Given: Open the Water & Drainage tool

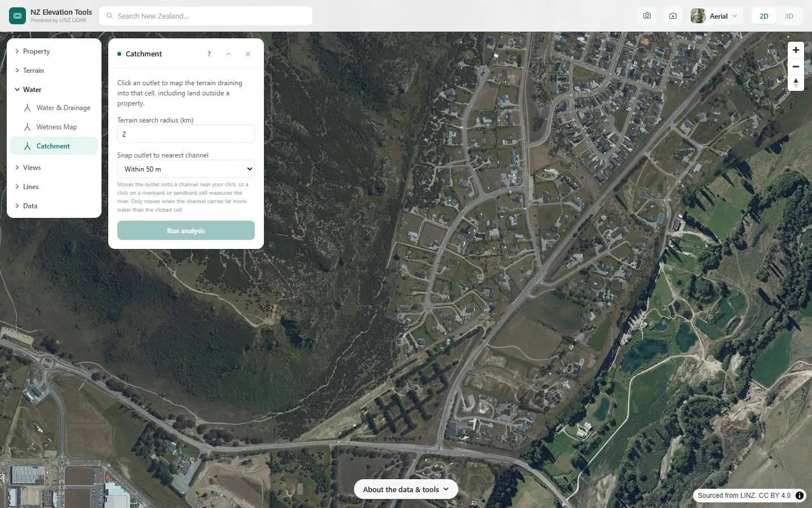Looking at the screenshot, I should (54, 108).
